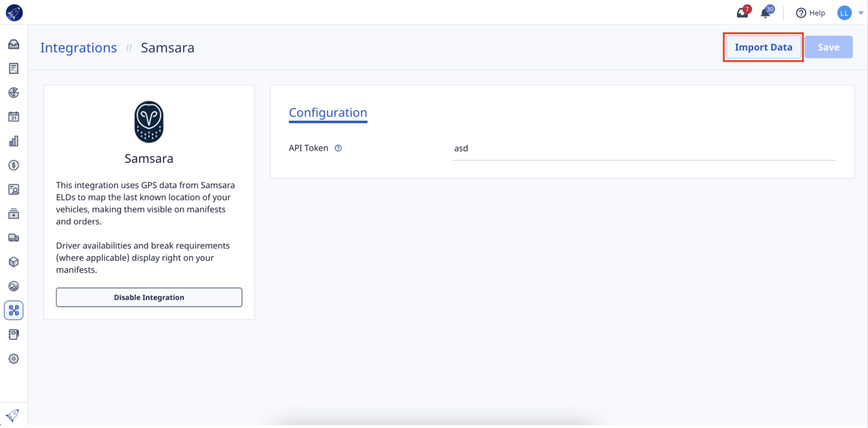Click the Import Data button
Screen dimensions: 868x428
pyautogui.click(x=763, y=47)
